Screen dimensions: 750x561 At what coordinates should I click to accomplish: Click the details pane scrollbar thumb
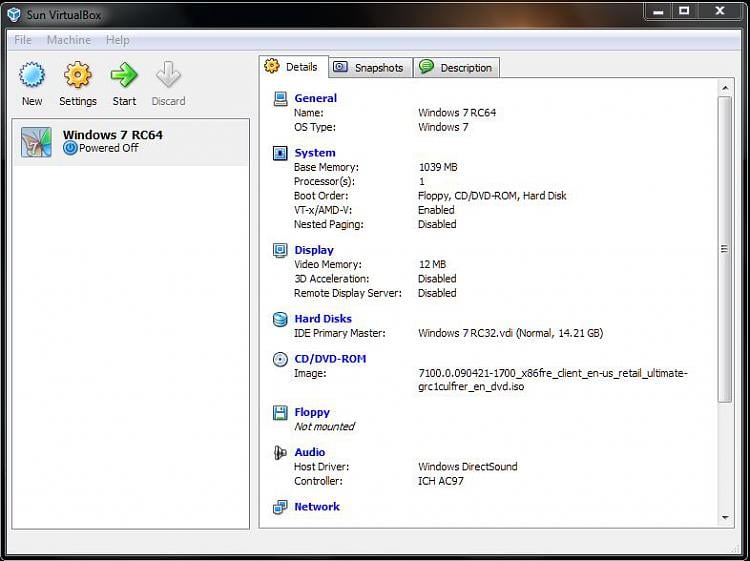725,249
